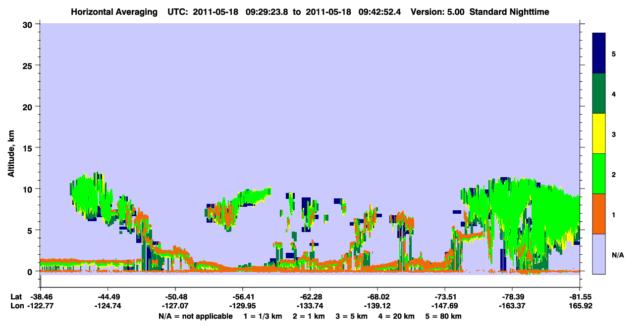Click longitude value -163.37
644x330 pixels.
(512, 306)
